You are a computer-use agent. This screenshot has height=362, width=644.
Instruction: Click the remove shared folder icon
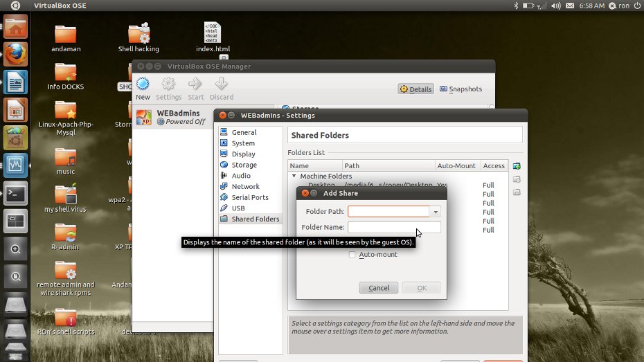pyautogui.click(x=517, y=192)
